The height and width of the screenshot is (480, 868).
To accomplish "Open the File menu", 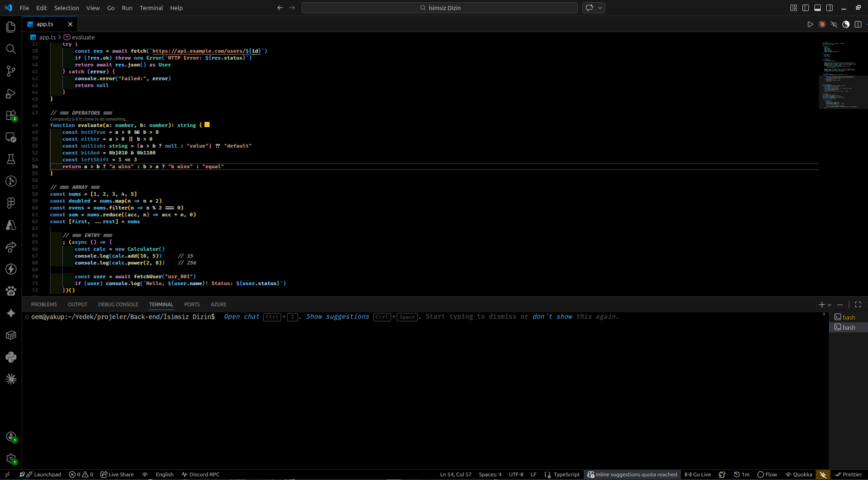I will click(24, 8).
